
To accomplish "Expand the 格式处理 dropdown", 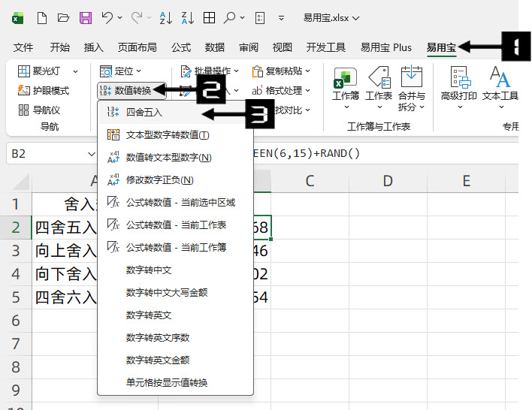I will coord(280,90).
